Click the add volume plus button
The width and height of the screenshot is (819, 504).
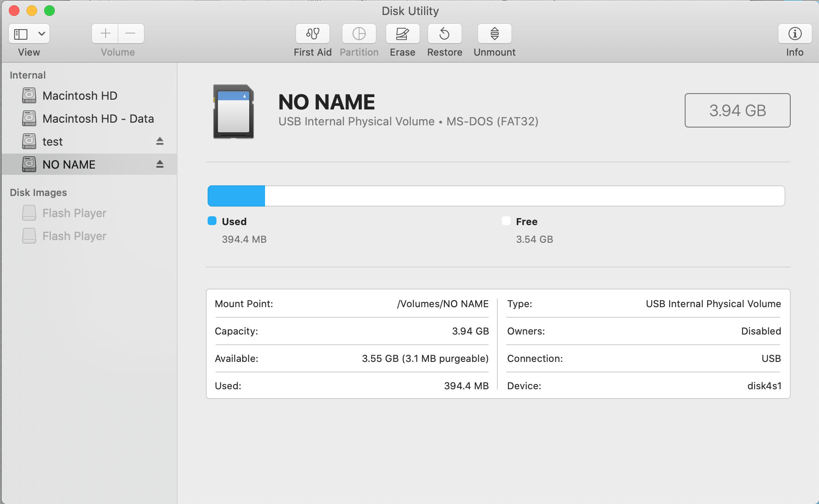click(105, 34)
